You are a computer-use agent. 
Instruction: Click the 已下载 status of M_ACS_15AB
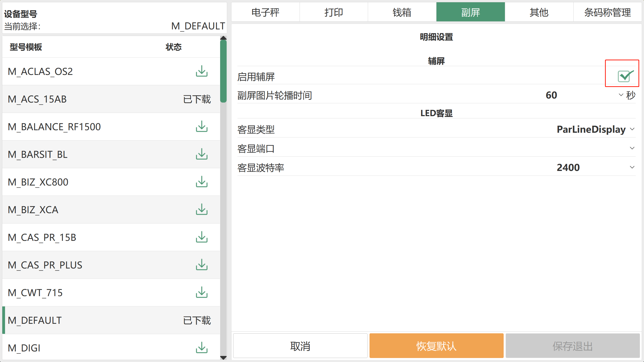point(197,99)
